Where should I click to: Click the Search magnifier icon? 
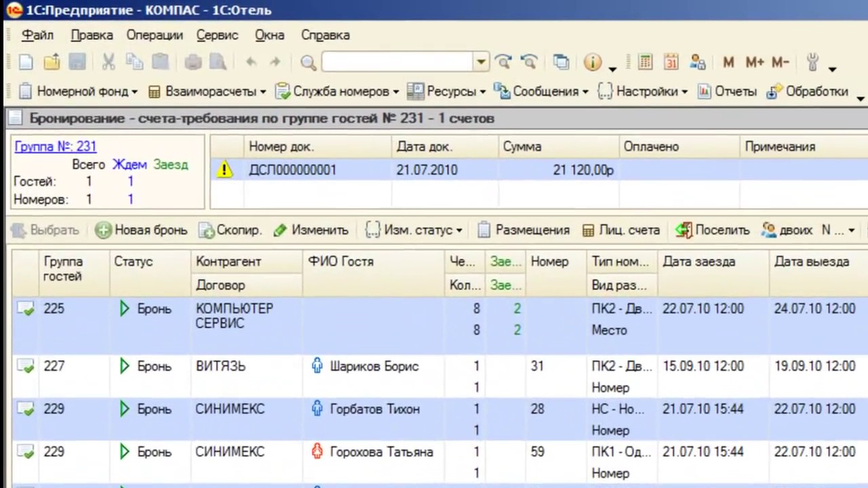click(309, 63)
